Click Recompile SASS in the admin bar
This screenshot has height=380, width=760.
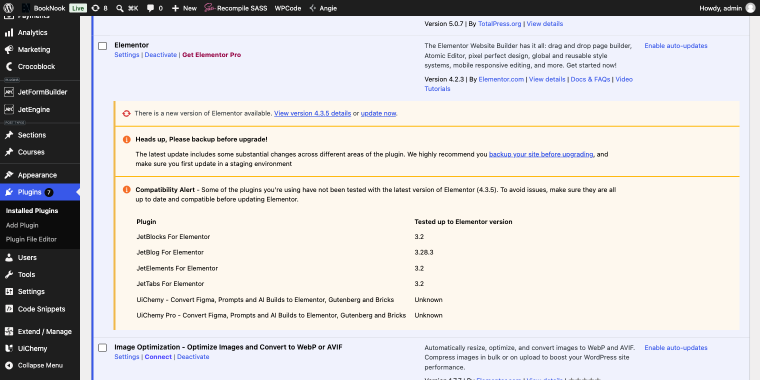tap(236, 8)
